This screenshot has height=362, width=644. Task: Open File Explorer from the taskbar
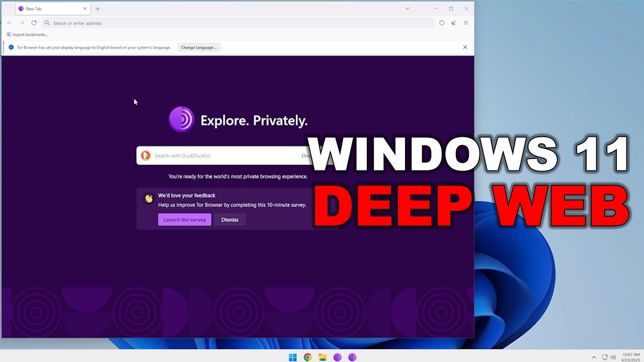point(323,357)
